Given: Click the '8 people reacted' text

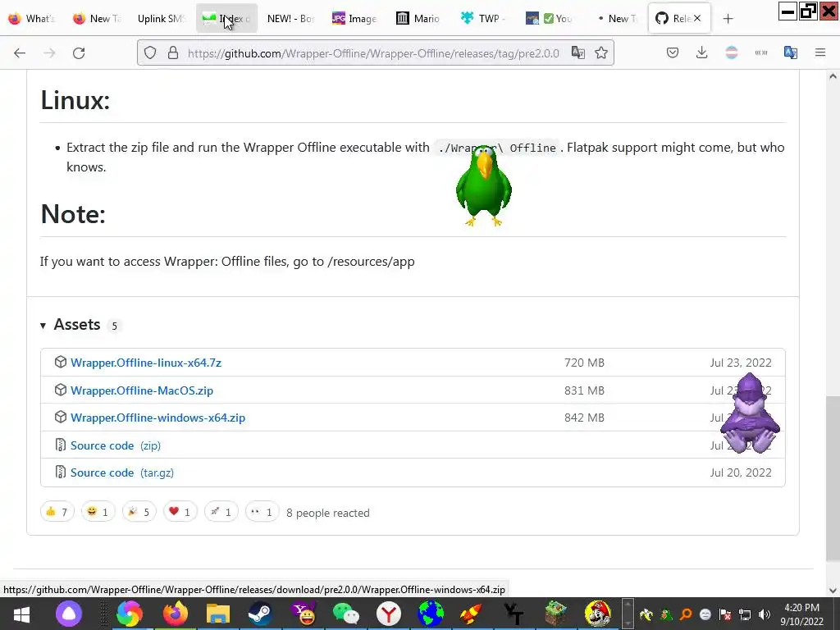Looking at the screenshot, I should pyautogui.click(x=328, y=514).
